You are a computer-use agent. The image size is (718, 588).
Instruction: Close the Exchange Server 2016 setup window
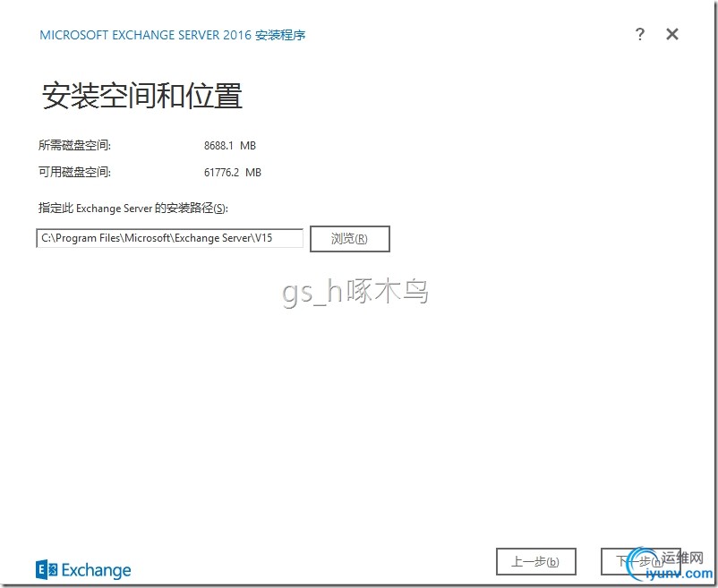671,34
